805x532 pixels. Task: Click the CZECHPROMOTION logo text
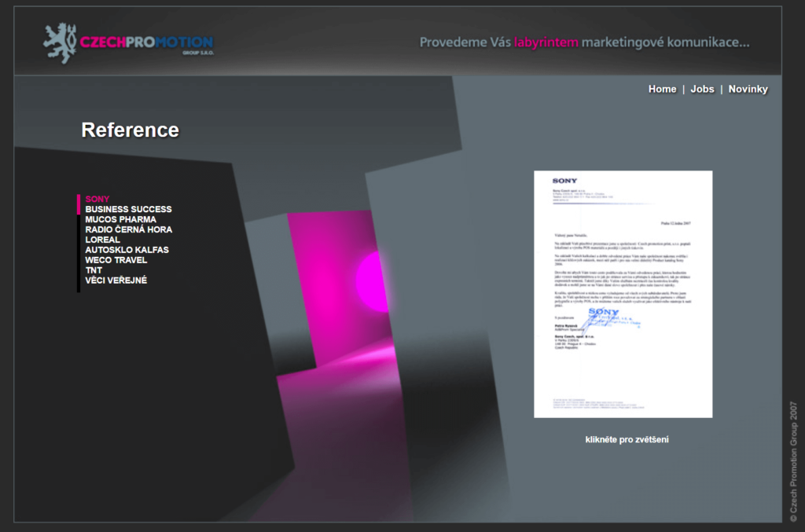tap(146, 43)
